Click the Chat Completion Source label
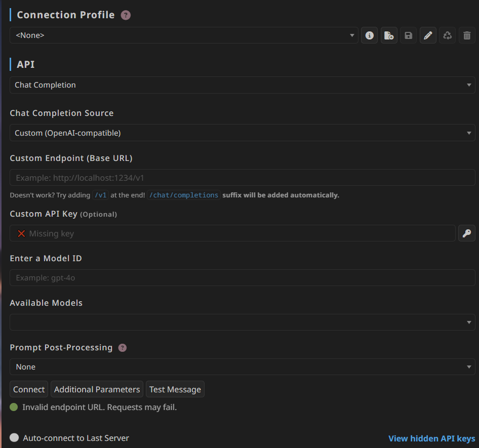The width and height of the screenshot is (479, 448). point(62,113)
